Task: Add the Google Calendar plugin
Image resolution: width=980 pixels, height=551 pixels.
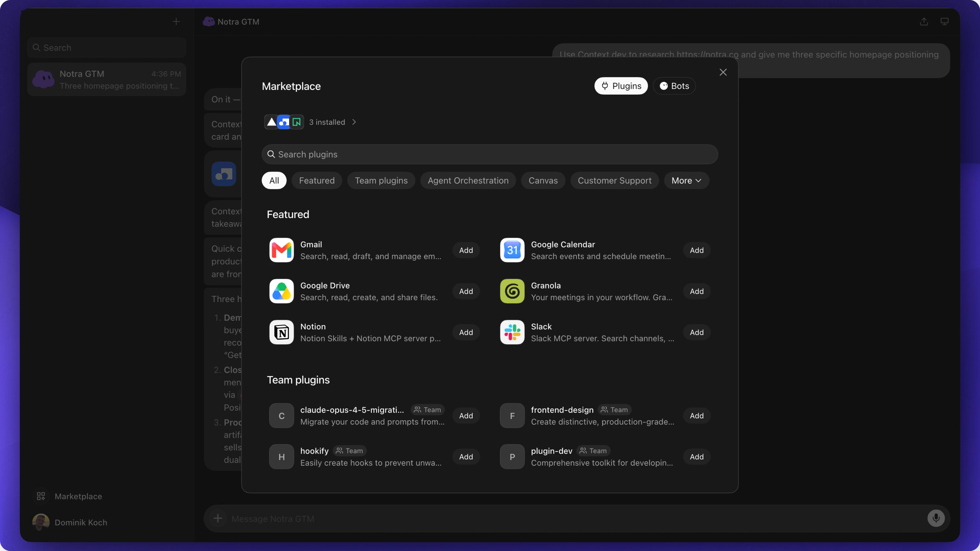Action: [x=696, y=250]
